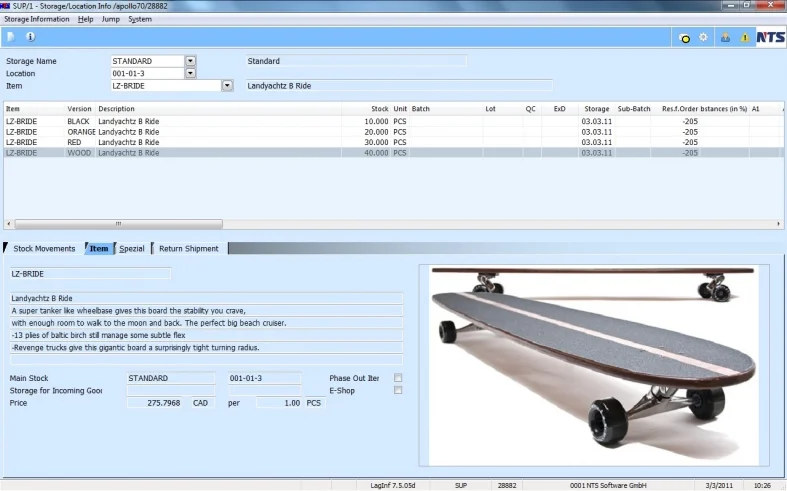This screenshot has width=787, height=491.
Task: Open settings gear icon in toolbar
Action: 704,37
